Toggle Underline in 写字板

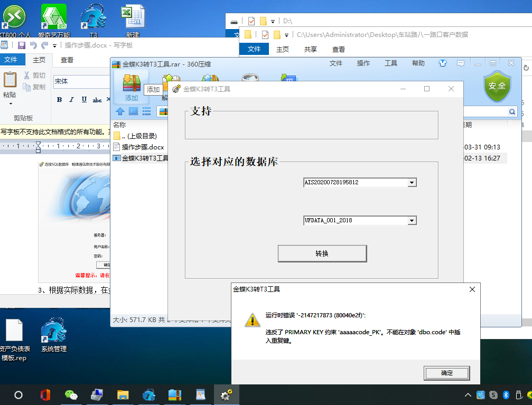[x=84, y=99]
